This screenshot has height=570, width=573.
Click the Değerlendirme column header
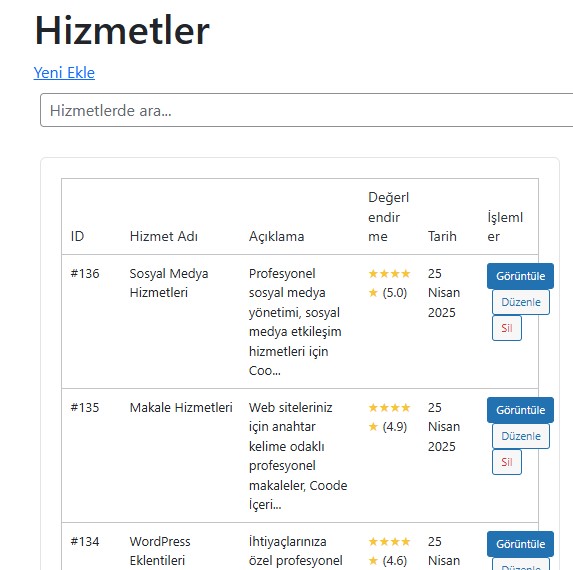coord(388,217)
